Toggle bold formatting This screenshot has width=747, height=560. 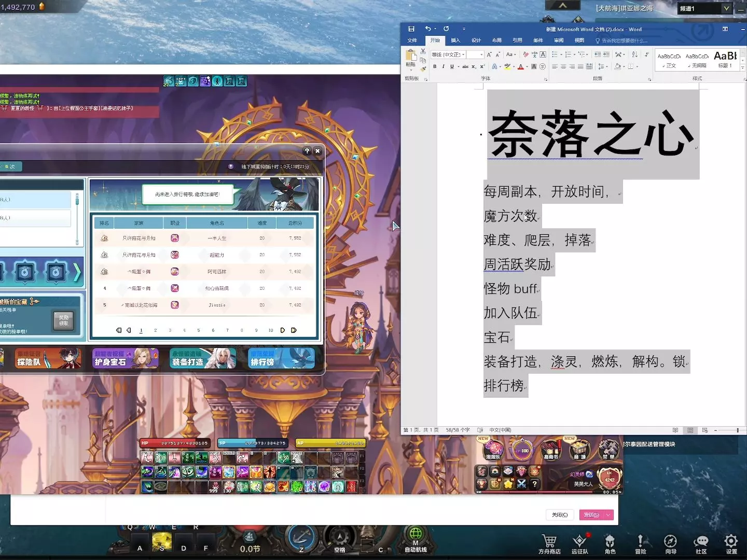tap(435, 66)
